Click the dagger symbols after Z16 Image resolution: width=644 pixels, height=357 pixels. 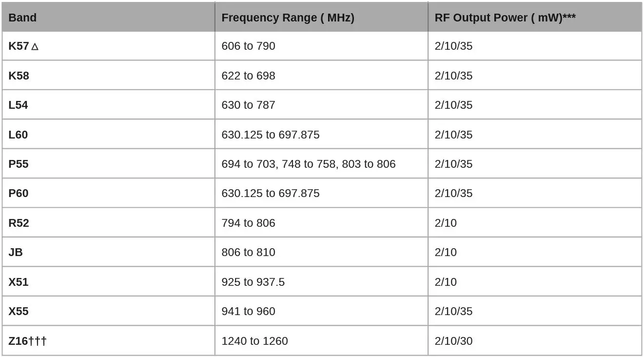(x=38, y=341)
